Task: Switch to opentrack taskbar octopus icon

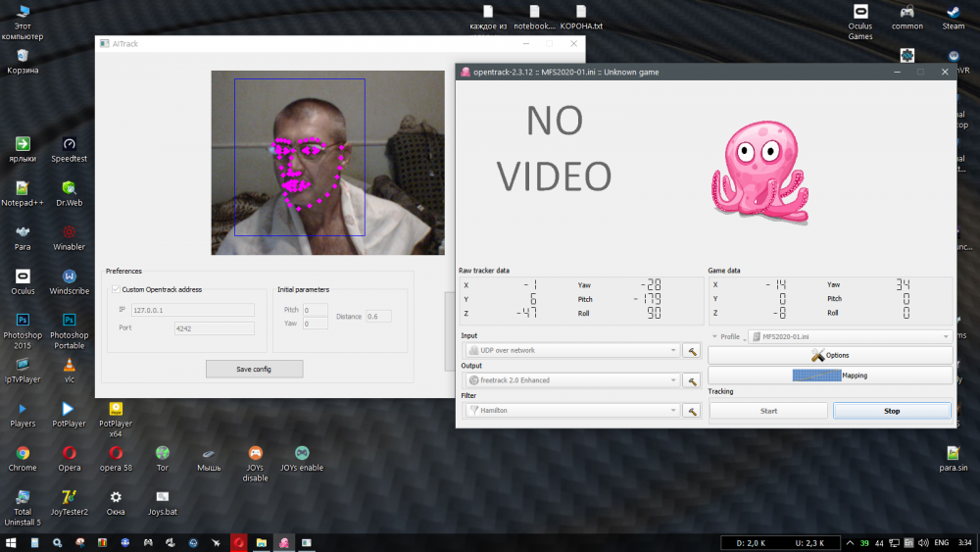Action: click(x=284, y=542)
